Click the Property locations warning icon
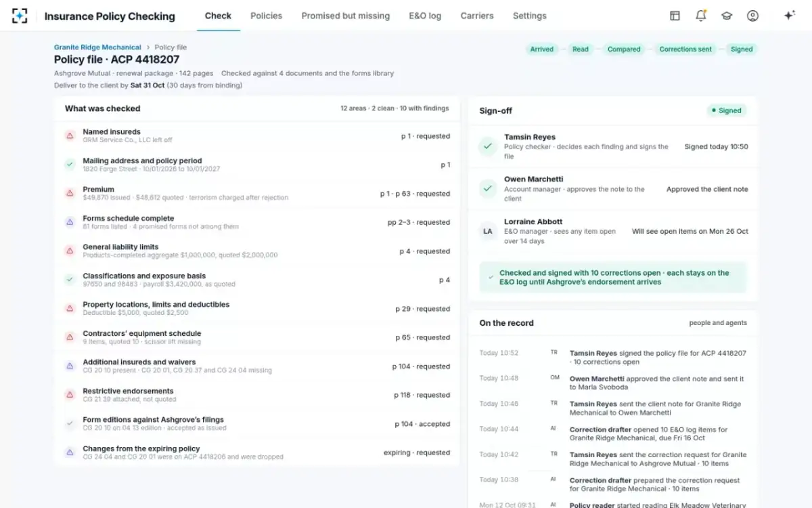The height and width of the screenshot is (508, 812). (x=70, y=308)
